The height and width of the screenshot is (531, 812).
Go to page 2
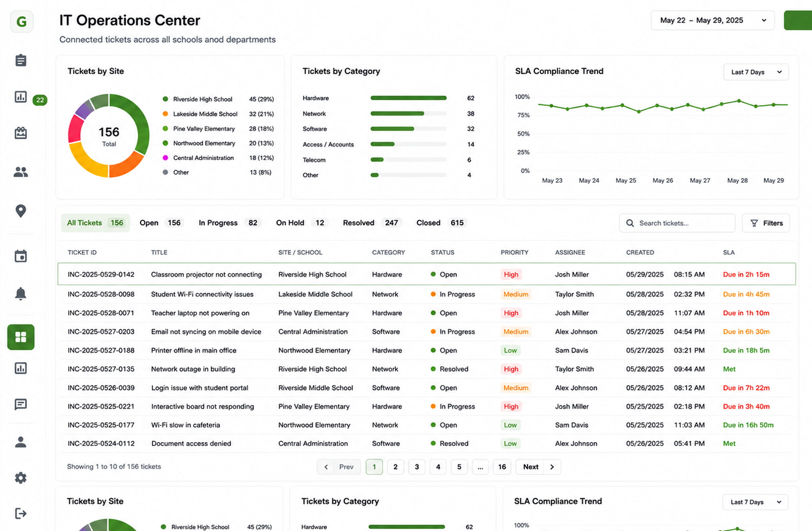pyautogui.click(x=396, y=467)
